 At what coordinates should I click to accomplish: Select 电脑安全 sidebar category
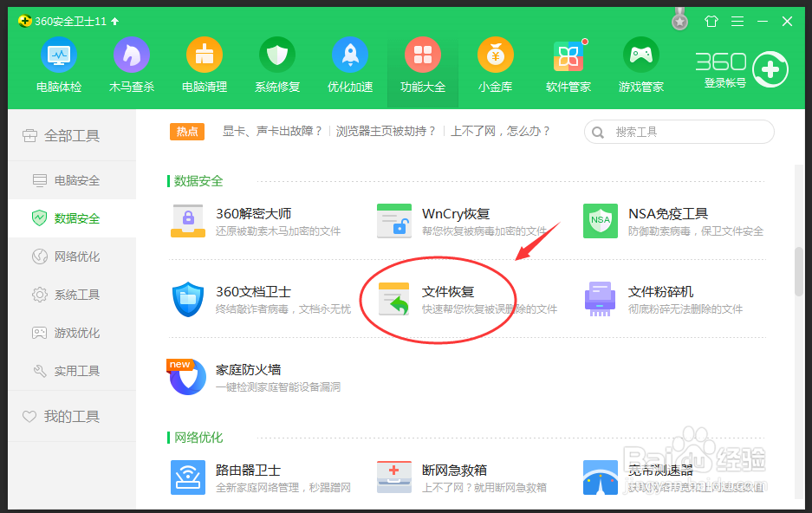click(72, 180)
